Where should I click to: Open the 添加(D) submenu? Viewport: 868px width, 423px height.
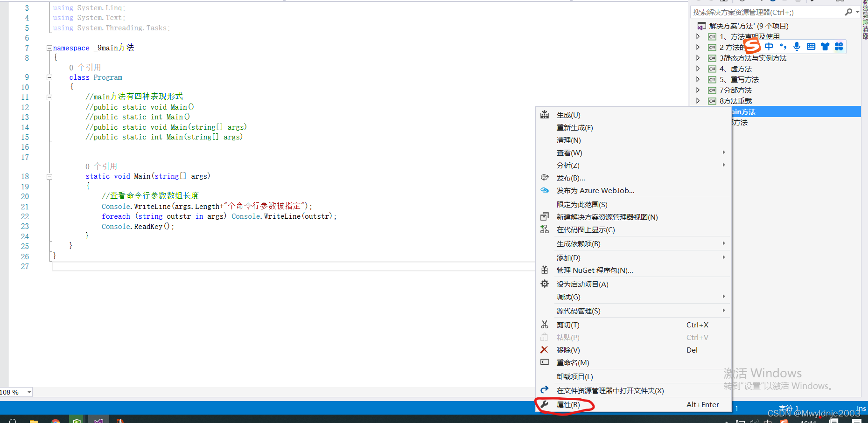point(633,257)
